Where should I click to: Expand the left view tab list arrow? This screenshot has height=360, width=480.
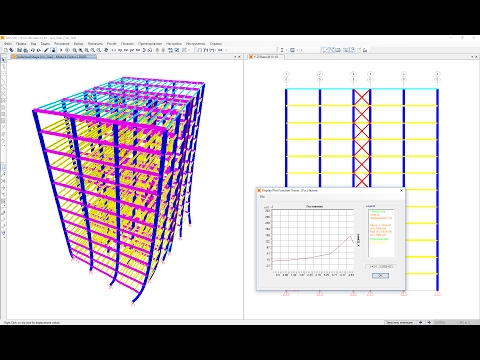pos(235,57)
